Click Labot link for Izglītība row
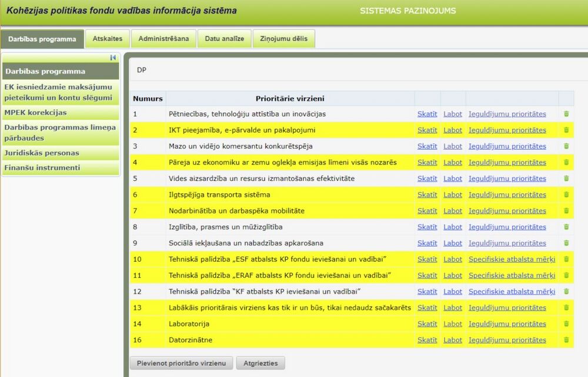This screenshot has width=588, height=377. coord(453,227)
